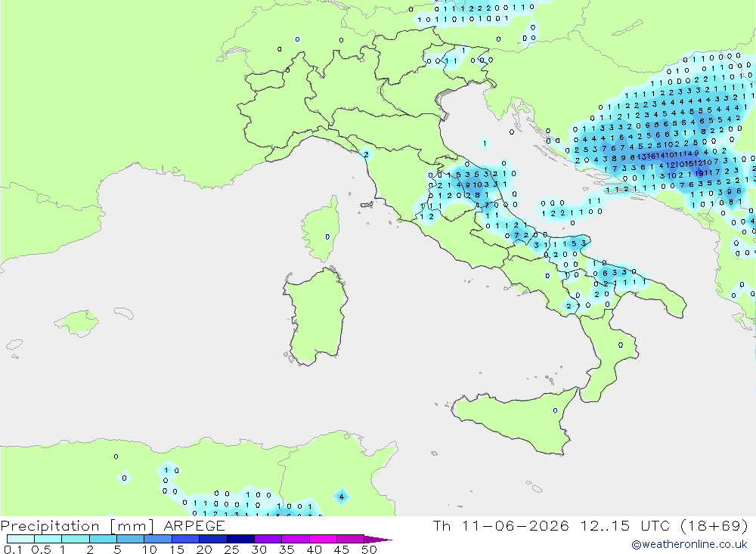Click the legend tick label '25'

coord(232,549)
